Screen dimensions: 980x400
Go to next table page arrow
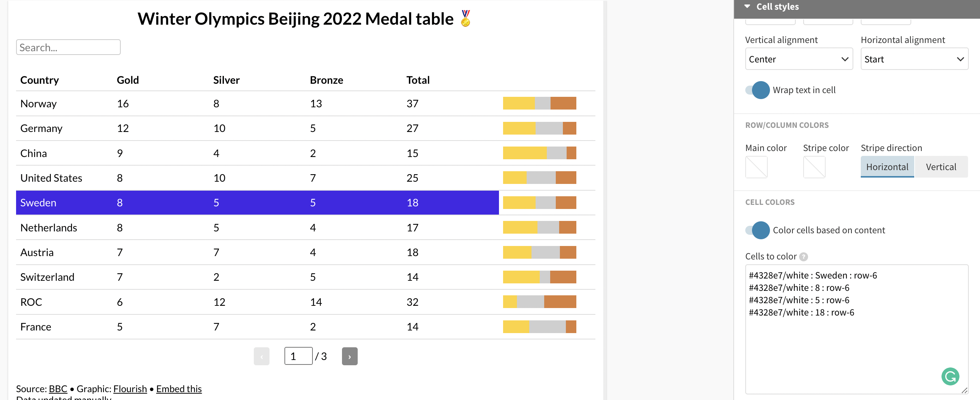tap(349, 356)
